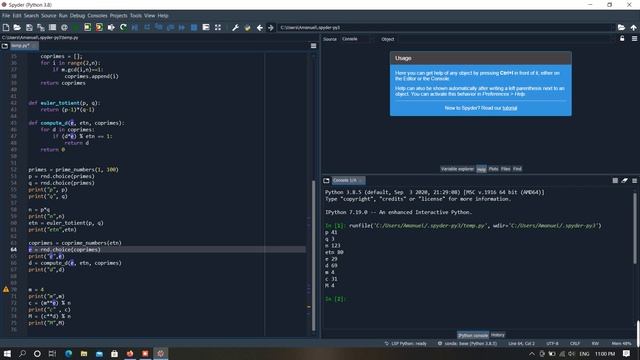640x360 pixels.
Task: Run cell and advance toolbar icon
Action: (99, 27)
